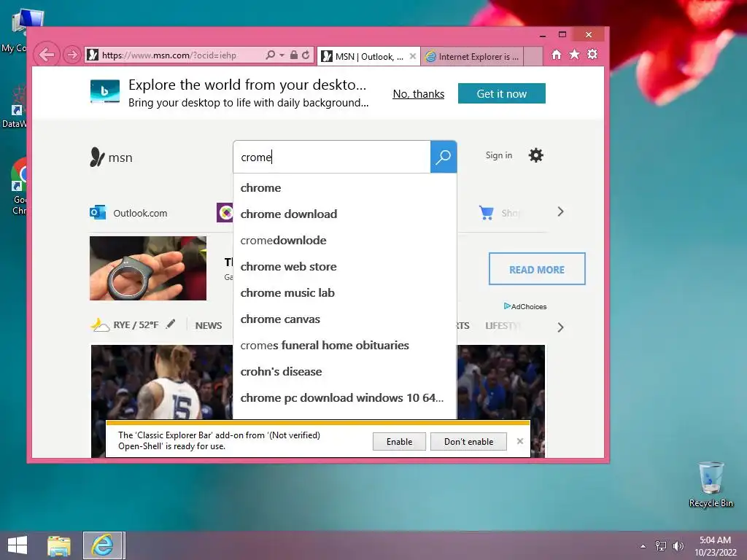Select the 'chrome download' suggestion
Image resolution: width=747 pixels, height=560 pixels.
tap(345, 214)
